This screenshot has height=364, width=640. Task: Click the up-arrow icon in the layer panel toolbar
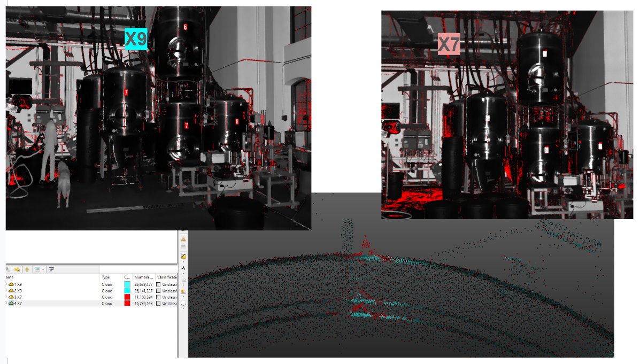(x=27, y=269)
